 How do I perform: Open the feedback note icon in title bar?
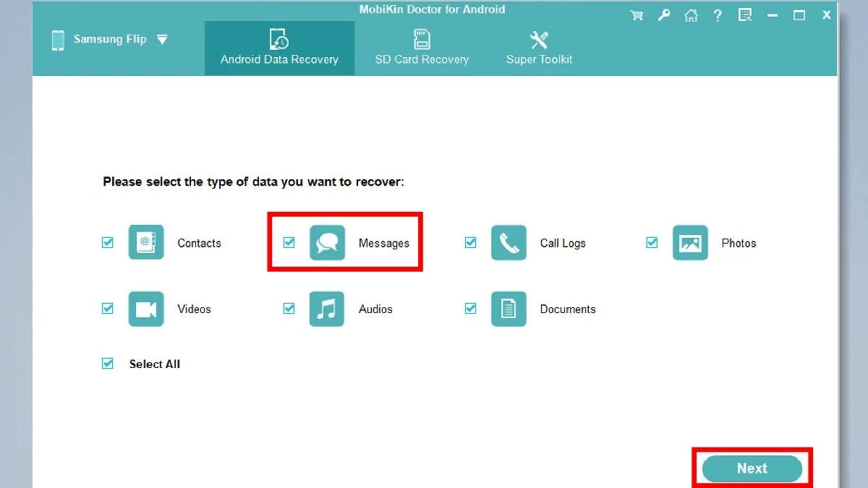[x=744, y=15]
